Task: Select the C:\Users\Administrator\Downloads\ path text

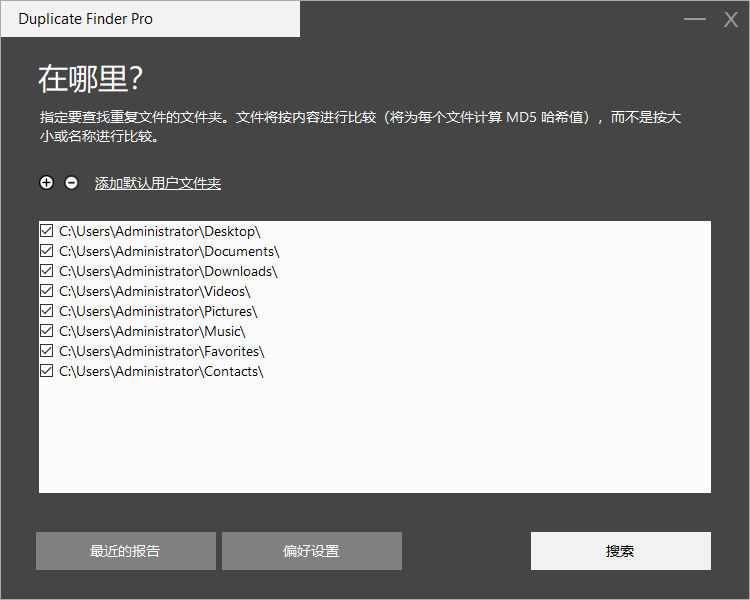Action: (168, 272)
